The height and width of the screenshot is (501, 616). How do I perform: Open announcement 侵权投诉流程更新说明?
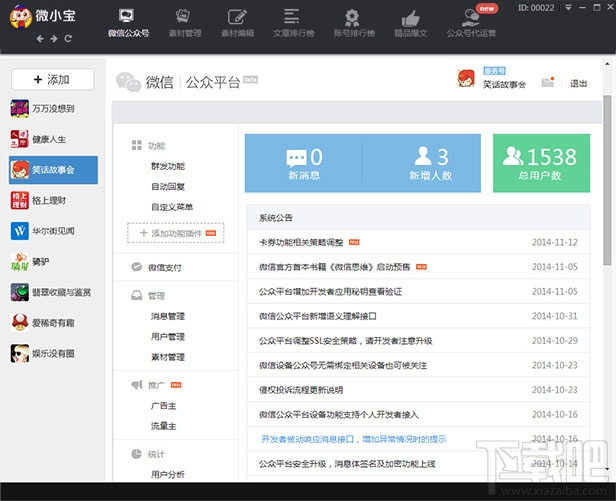[x=301, y=390]
